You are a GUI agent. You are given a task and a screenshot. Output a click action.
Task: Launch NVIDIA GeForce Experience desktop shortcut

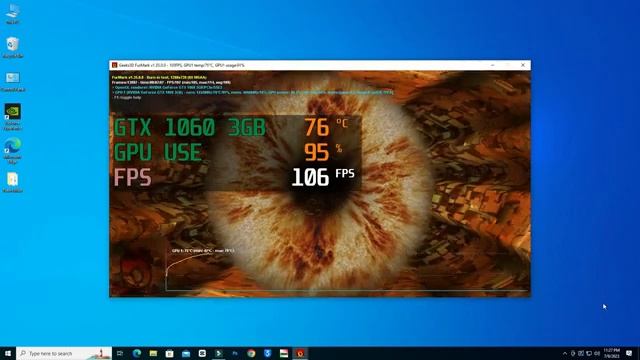[x=13, y=116]
